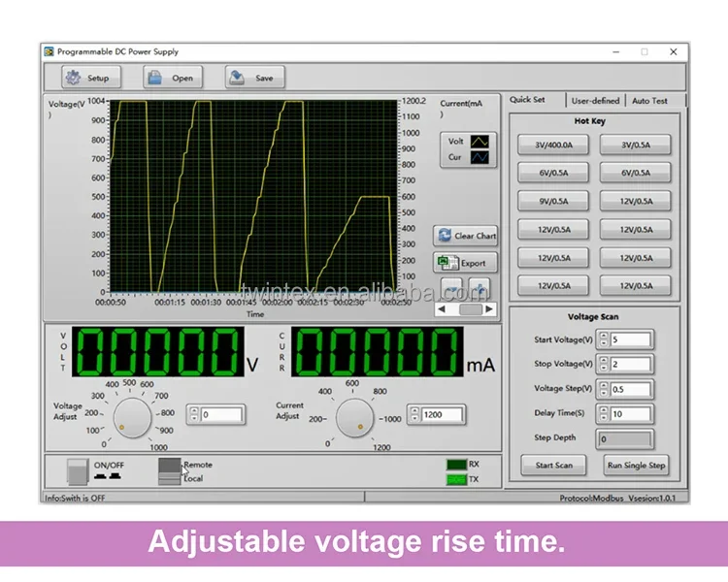Click chart scrollbar right arrow

coord(489,309)
